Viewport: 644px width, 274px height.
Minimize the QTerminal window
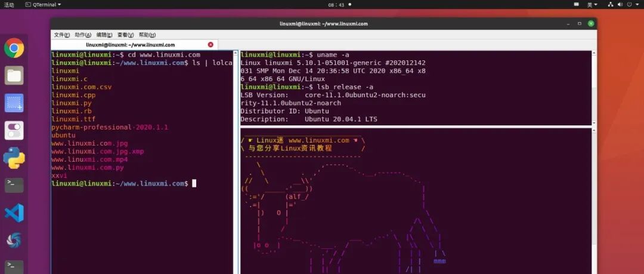pyautogui.click(x=568, y=24)
